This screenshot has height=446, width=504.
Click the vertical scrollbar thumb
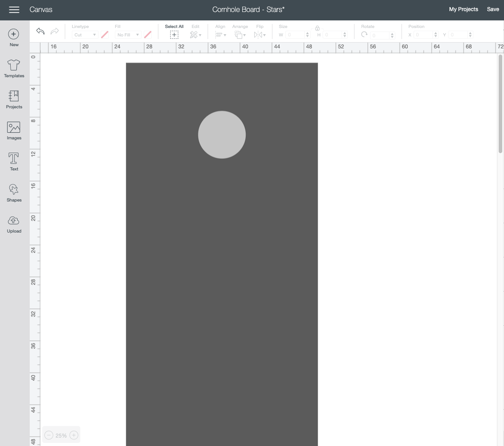(x=500, y=103)
